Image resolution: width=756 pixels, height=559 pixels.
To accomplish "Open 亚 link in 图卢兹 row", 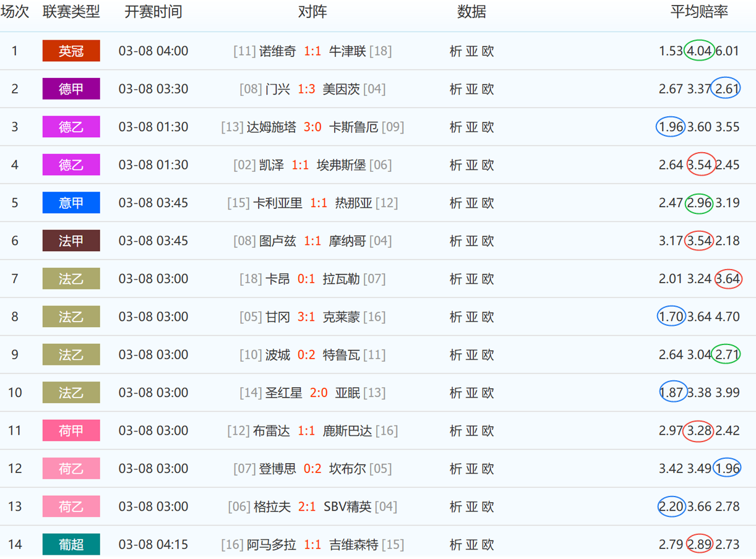I will click(472, 241).
